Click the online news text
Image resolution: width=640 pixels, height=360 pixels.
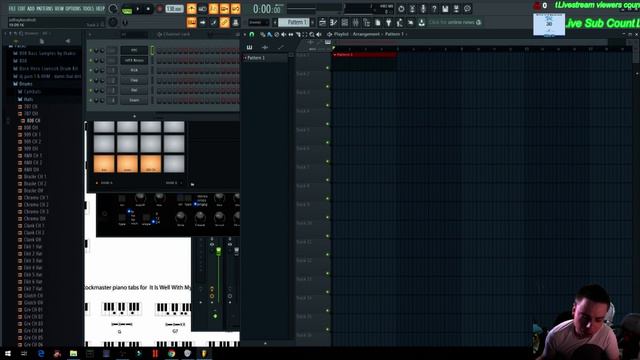[x=452, y=22]
